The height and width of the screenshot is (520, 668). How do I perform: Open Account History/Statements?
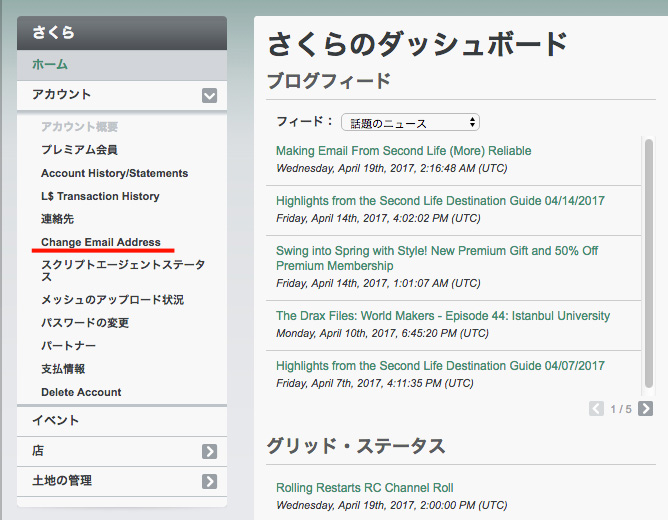coord(115,173)
